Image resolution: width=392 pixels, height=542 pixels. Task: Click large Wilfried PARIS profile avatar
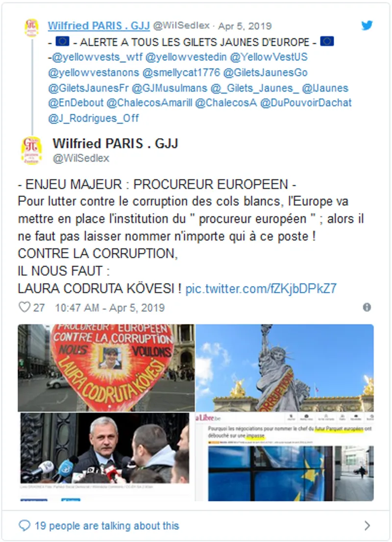click(x=31, y=150)
